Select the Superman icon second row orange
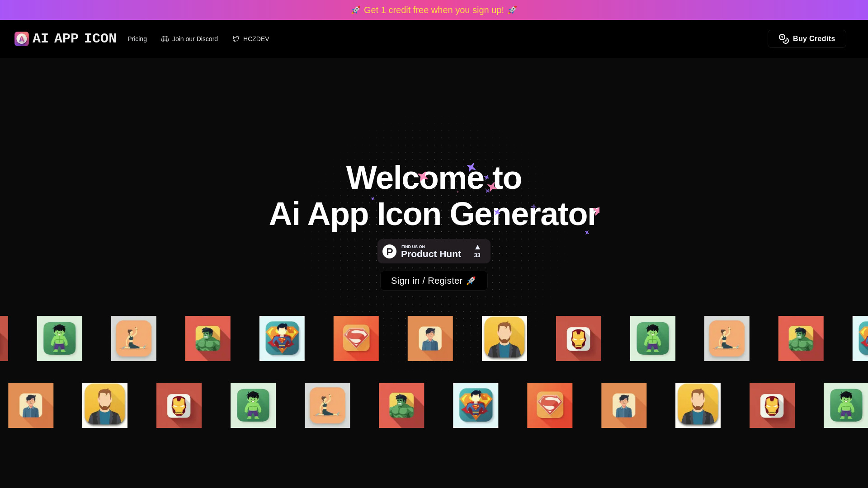The height and width of the screenshot is (488, 868). click(550, 405)
